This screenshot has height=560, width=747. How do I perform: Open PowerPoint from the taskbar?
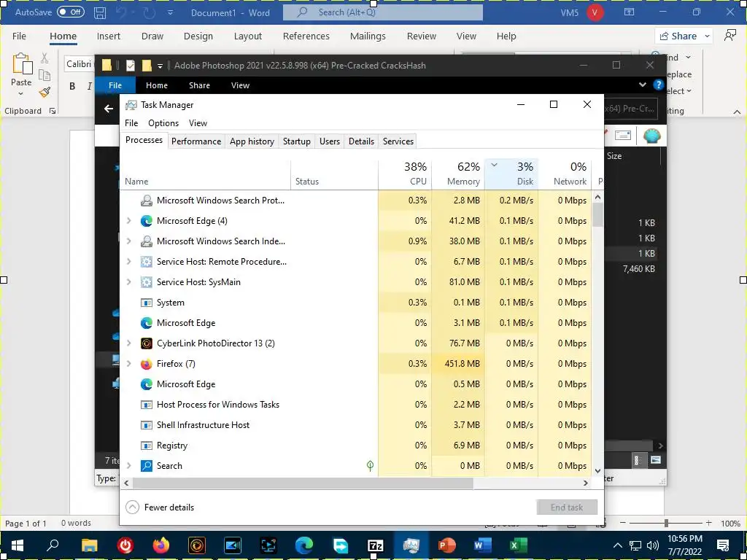pyautogui.click(x=446, y=545)
